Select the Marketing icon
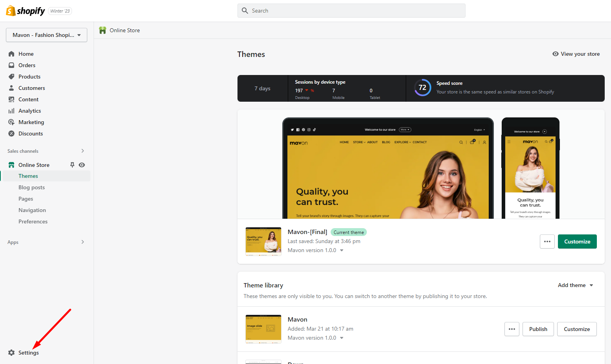 click(x=11, y=122)
